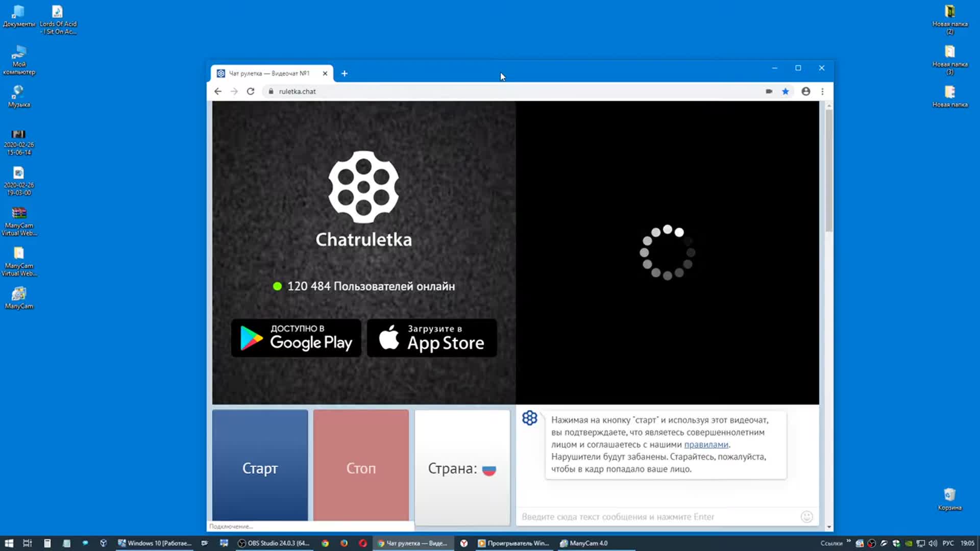Click the Yandex browser taskbar icon

click(464, 543)
